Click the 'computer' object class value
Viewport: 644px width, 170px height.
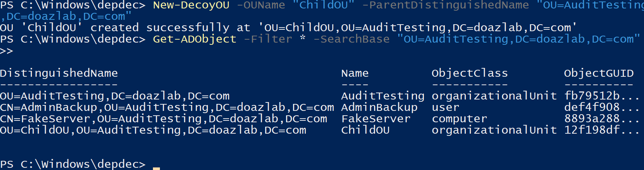pyautogui.click(x=459, y=119)
